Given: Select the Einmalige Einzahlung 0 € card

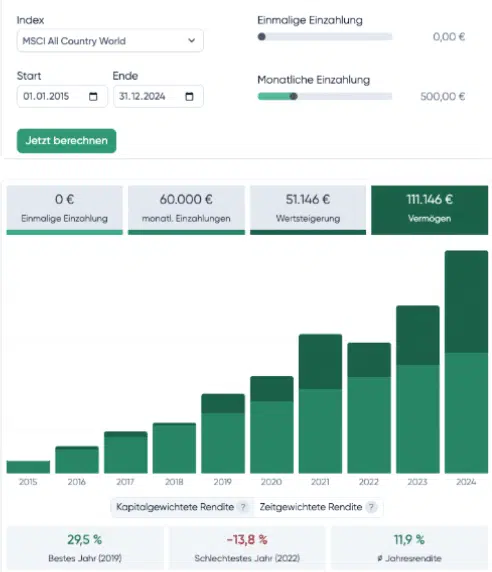Looking at the screenshot, I should (x=65, y=210).
